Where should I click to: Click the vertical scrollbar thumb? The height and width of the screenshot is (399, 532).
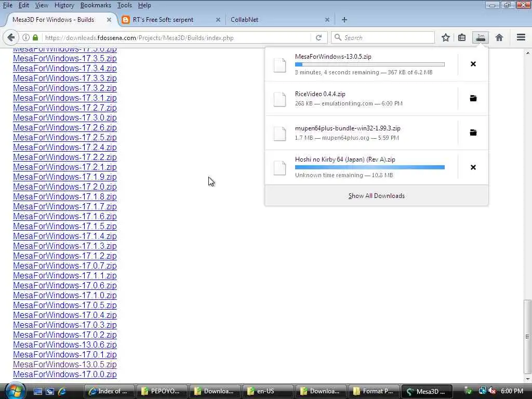tap(527, 336)
